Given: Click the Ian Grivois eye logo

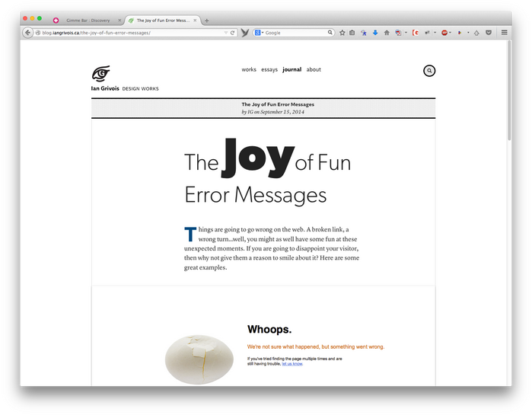Looking at the screenshot, I should (100, 74).
